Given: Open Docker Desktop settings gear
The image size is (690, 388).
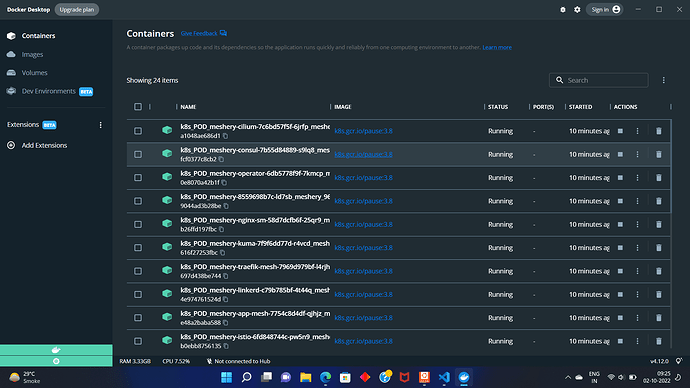Looking at the screenshot, I should (x=577, y=9).
